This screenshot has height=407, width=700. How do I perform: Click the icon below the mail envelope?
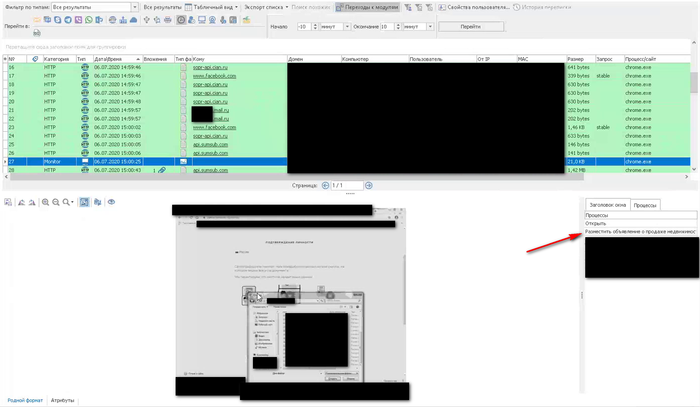(x=37, y=33)
